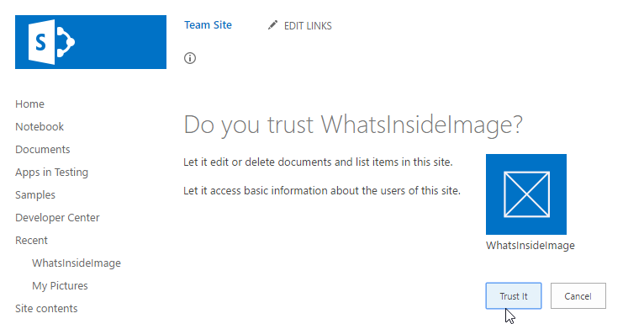Click the WhatsInsideImage app tile icon
This screenshot has height=324, width=644.
526,194
